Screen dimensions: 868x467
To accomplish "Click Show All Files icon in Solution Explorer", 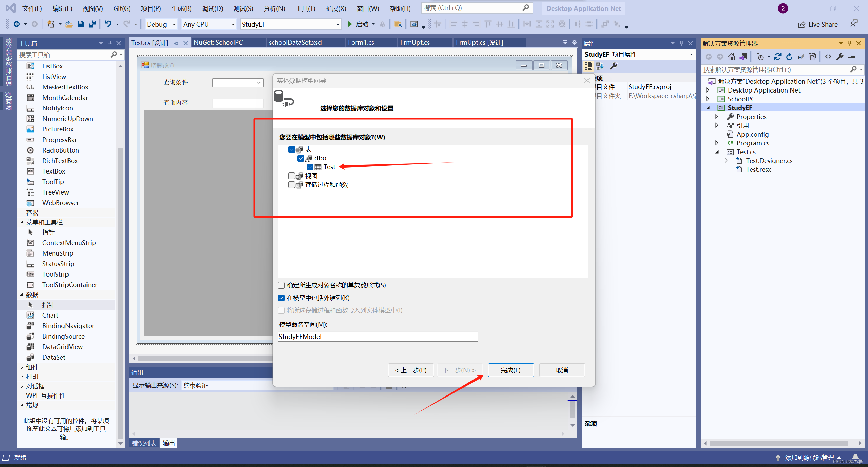I will click(x=812, y=57).
